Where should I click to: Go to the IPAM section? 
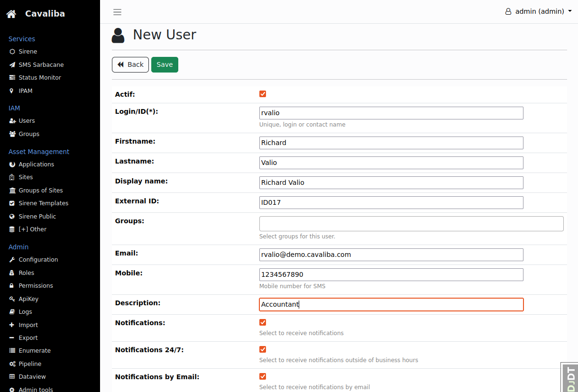click(x=25, y=91)
